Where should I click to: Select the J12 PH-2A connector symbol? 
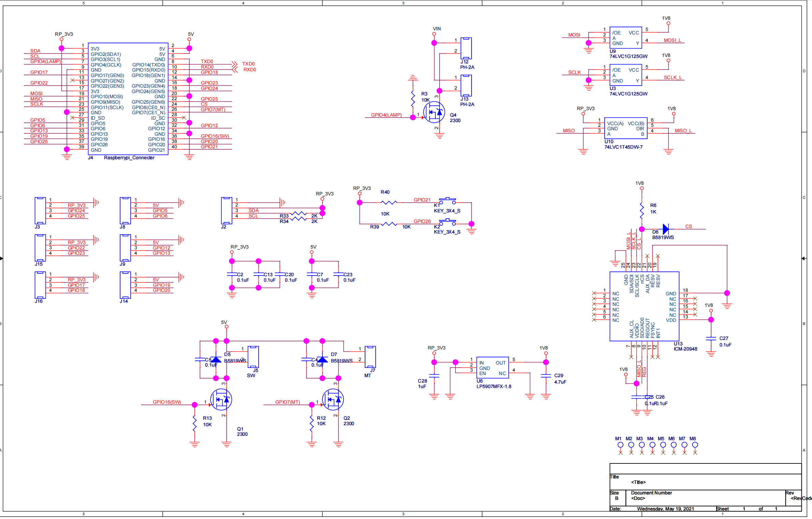tap(466, 48)
